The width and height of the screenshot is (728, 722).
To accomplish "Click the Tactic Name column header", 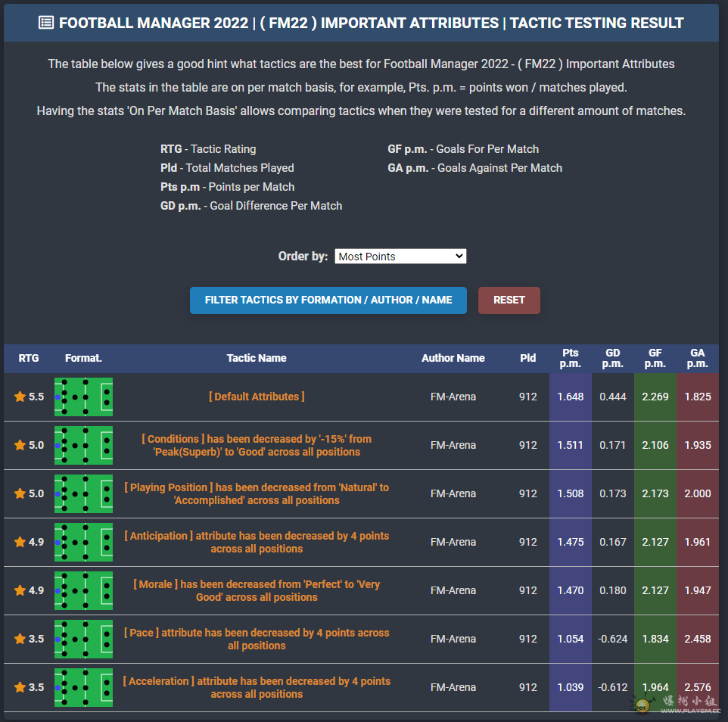I will click(x=257, y=358).
